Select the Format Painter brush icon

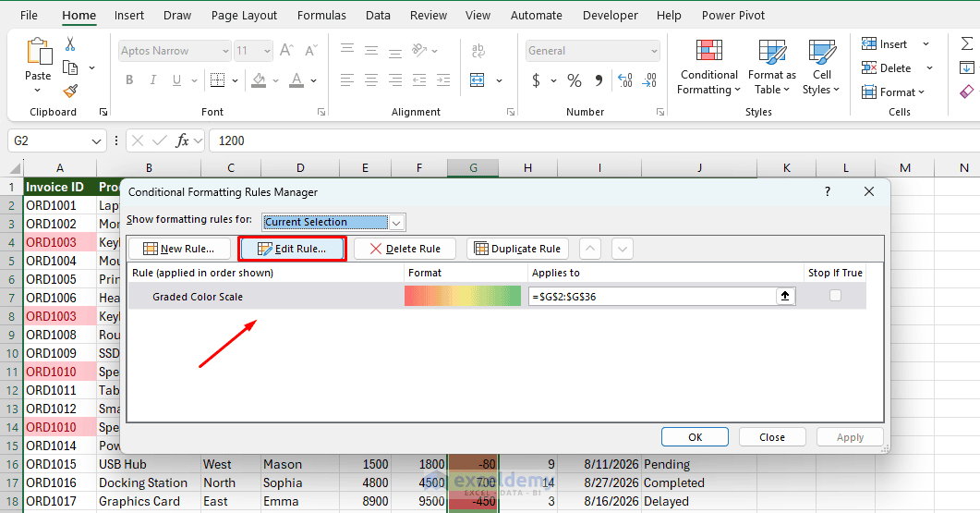click(x=70, y=92)
